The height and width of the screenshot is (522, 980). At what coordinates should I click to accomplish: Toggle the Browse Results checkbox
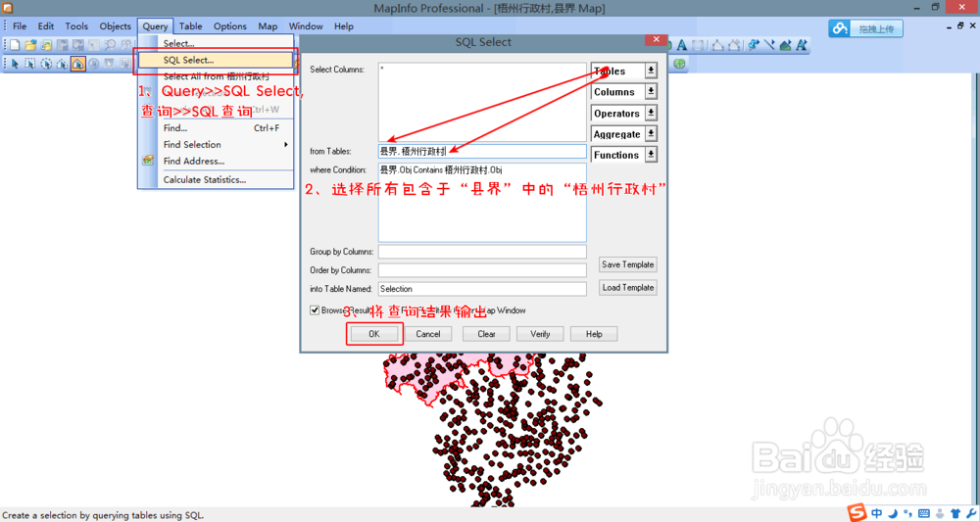[315, 310]
